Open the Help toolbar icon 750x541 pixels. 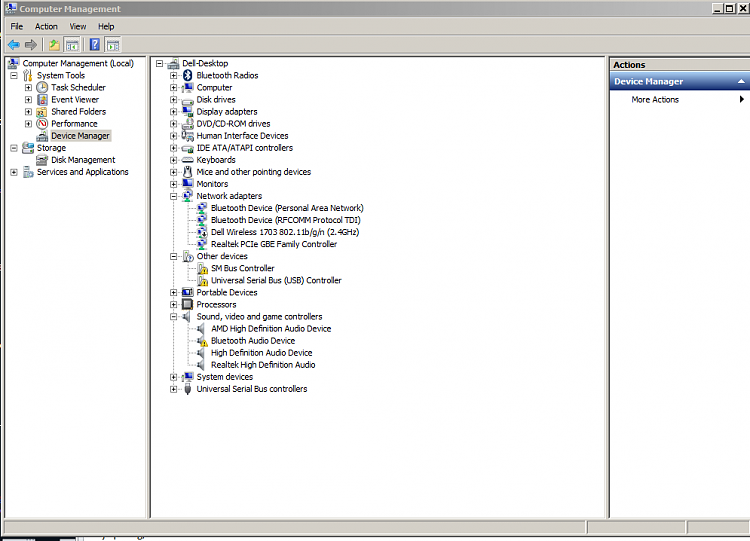point(95,45)
